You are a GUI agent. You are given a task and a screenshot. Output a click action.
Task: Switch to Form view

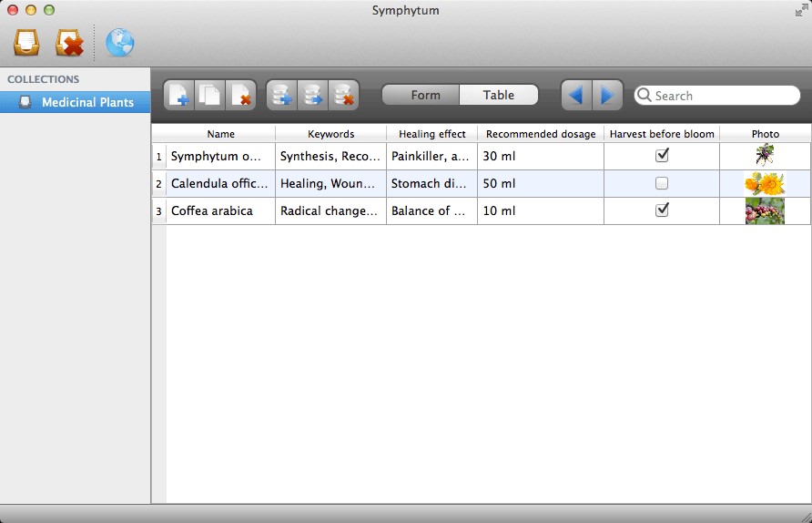[x=425, y=95]
